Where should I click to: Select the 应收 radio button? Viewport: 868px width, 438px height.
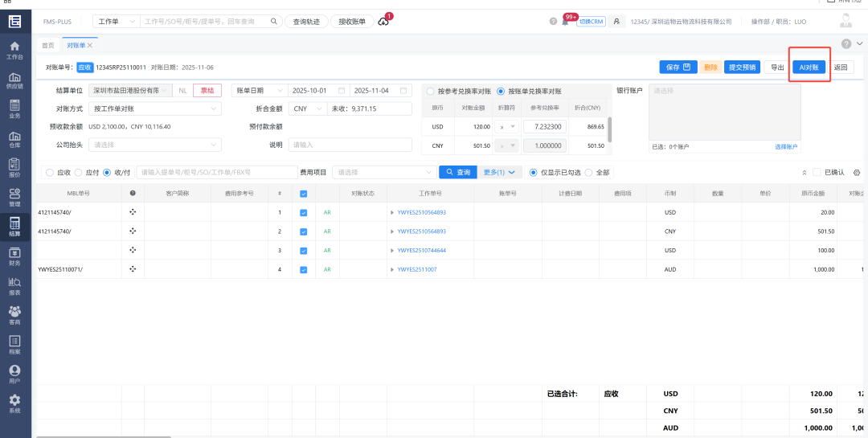50,172
